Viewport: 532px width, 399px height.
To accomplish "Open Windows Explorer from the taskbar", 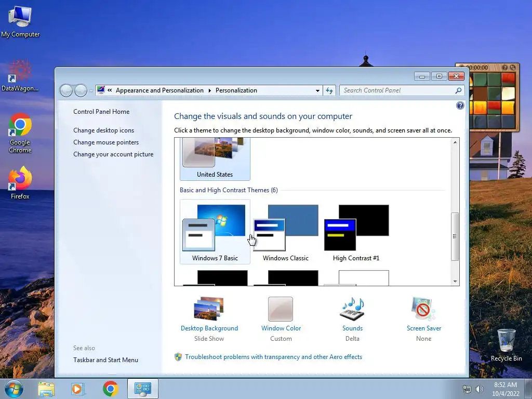I will (x=46, y=389).
